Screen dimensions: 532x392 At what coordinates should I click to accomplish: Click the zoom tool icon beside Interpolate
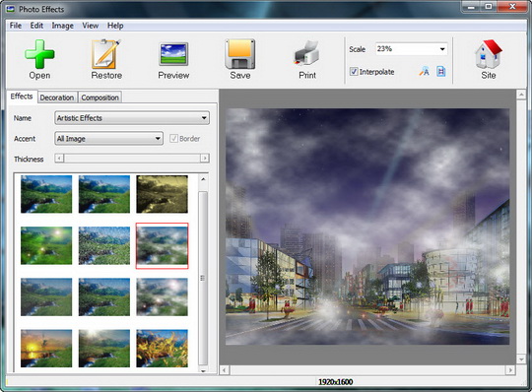point(424,72)
